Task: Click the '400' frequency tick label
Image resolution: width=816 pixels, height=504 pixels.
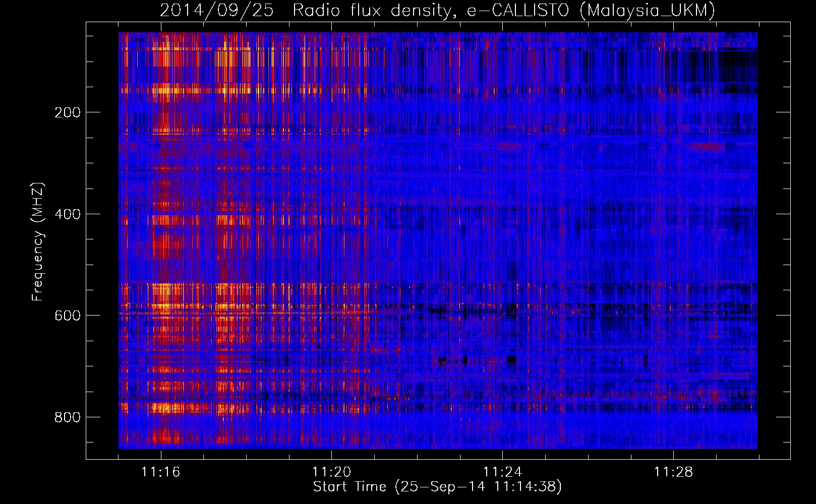Action: click(x=68, y=214)
